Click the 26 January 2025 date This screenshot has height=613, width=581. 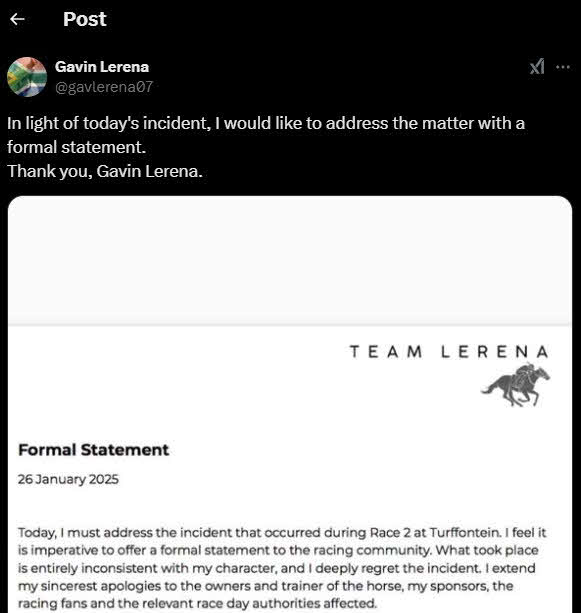(68, 479)
